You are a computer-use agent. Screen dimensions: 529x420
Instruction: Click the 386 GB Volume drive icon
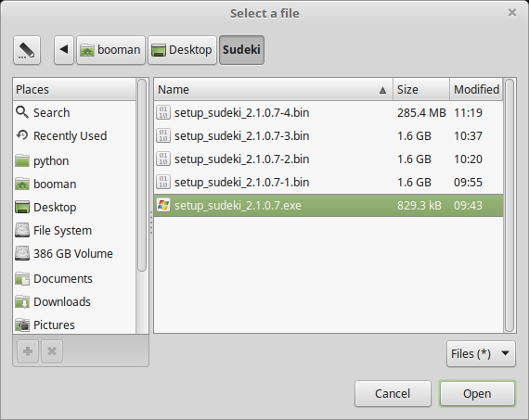(x=22, y=253)
